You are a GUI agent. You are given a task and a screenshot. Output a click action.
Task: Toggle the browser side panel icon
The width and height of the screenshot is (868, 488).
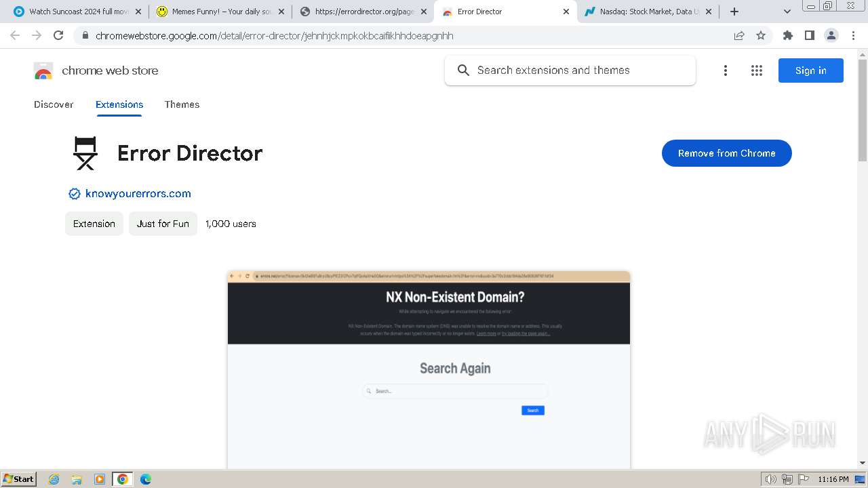coord(810,35)
